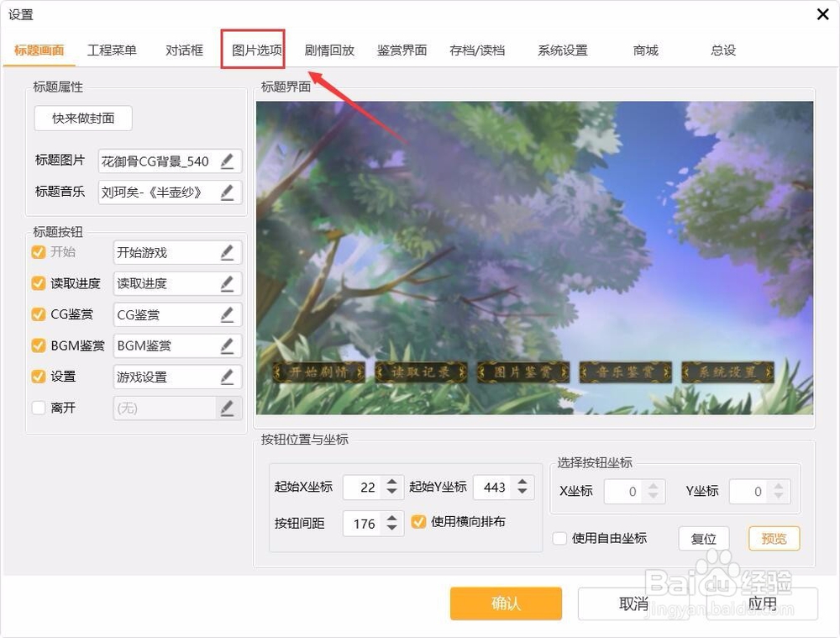Decrease Y坐标 in 选择按钮坐标 group
Viewport: 840px width, 638px height.
[779, 496]
